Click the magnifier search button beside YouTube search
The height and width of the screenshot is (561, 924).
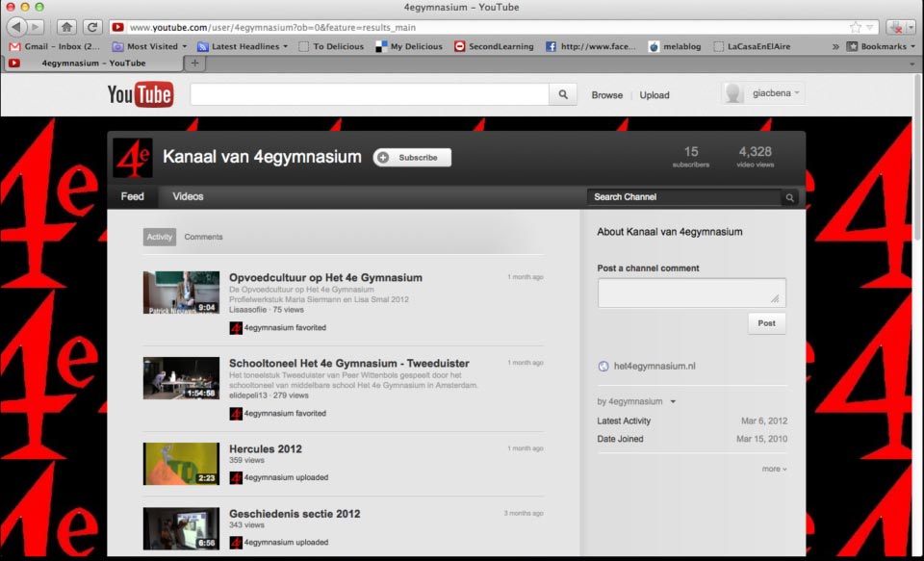(x=563, y=94)
